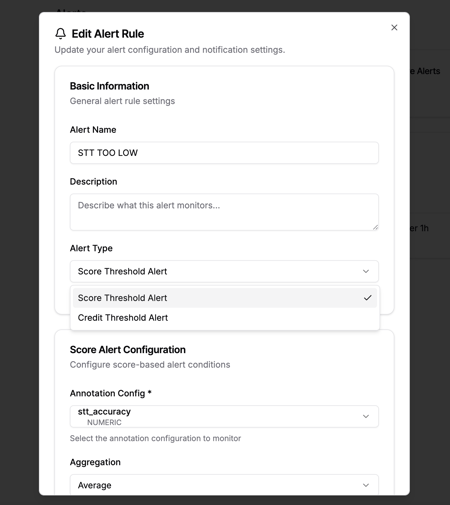Click the Alert Type dropdown chevron arrow
This screenshot has height=505, width=450.
[366, 271]
